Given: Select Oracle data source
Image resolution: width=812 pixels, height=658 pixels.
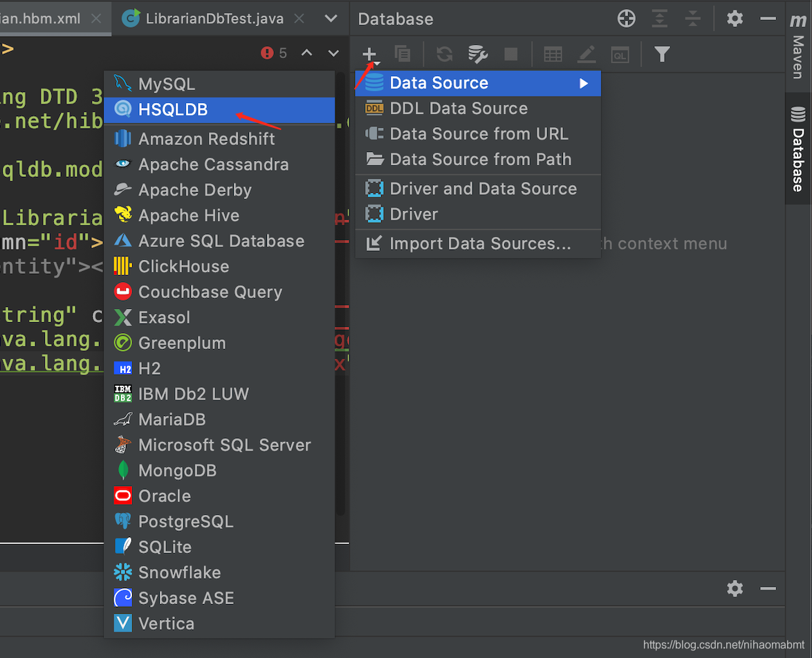Looking at the screenshot, I should 219,496.
